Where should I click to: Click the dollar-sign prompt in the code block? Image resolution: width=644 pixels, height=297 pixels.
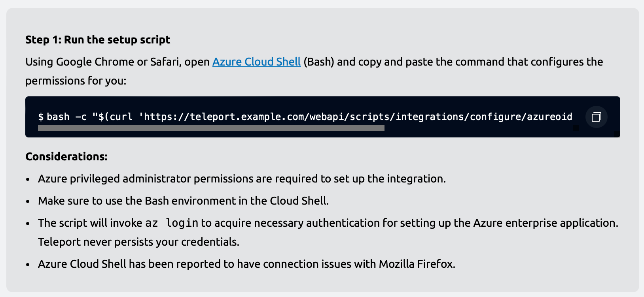[40, 117]
